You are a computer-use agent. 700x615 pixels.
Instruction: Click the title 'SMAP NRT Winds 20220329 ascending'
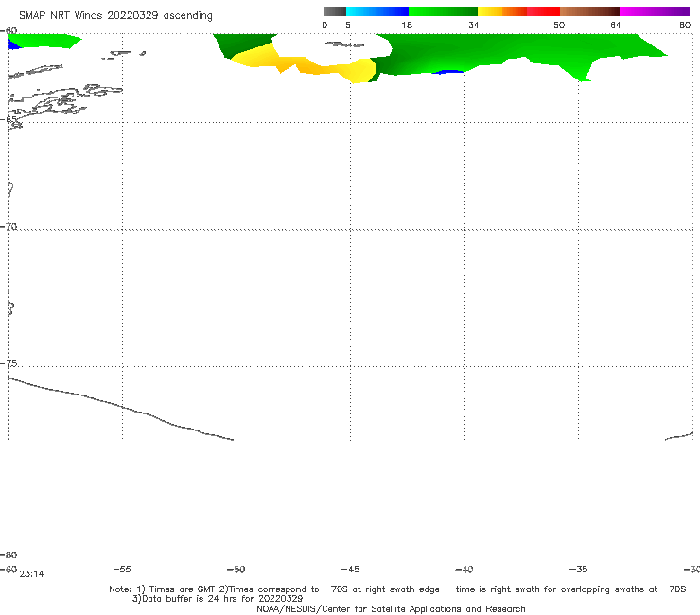(115, 15)
